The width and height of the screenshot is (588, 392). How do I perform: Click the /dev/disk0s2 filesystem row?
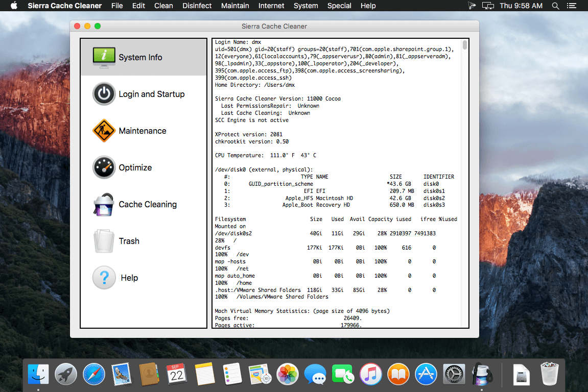click(x=325, y=233)
